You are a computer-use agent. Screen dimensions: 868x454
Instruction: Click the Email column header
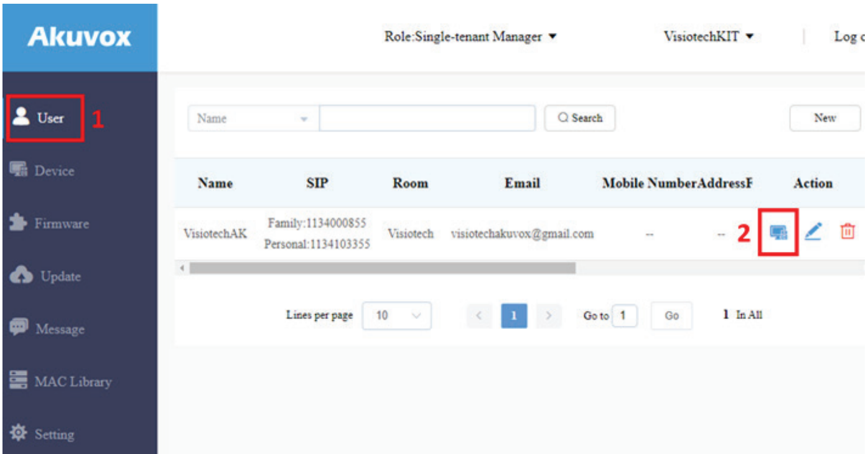pos(522,183)
